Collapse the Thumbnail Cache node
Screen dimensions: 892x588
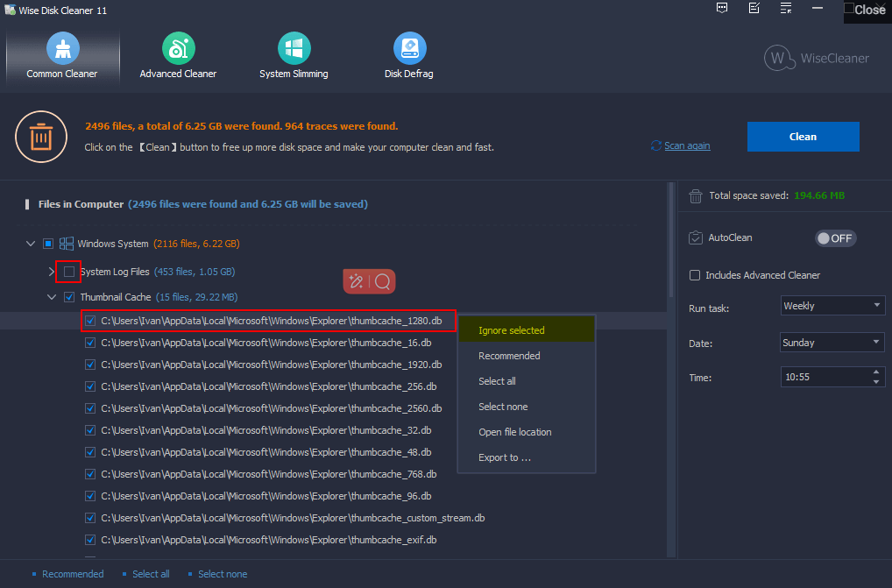51,297
